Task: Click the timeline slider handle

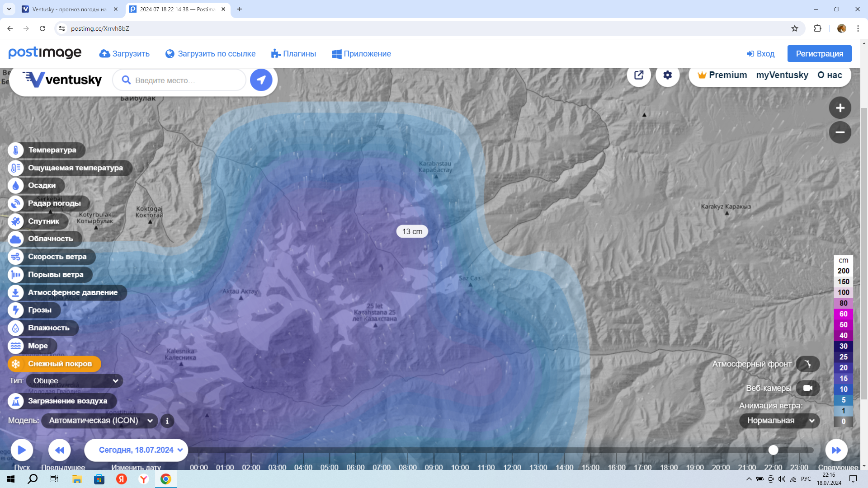Action: (773, 450)
